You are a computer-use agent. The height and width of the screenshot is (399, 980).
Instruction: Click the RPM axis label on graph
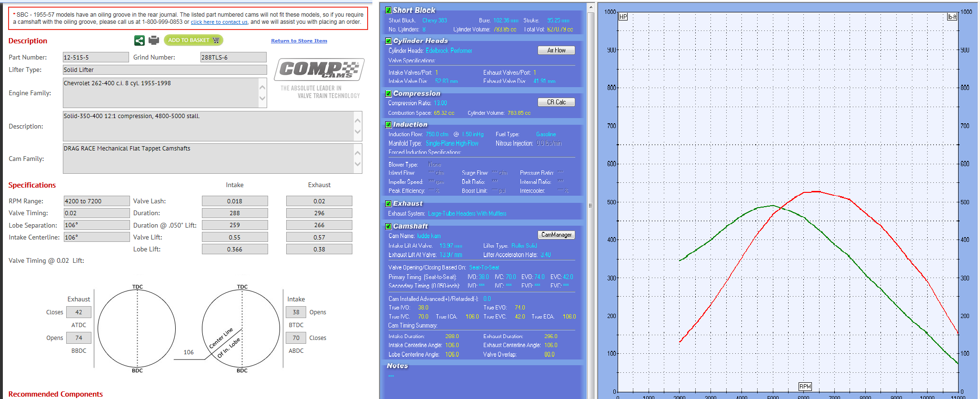click(805, 386)
